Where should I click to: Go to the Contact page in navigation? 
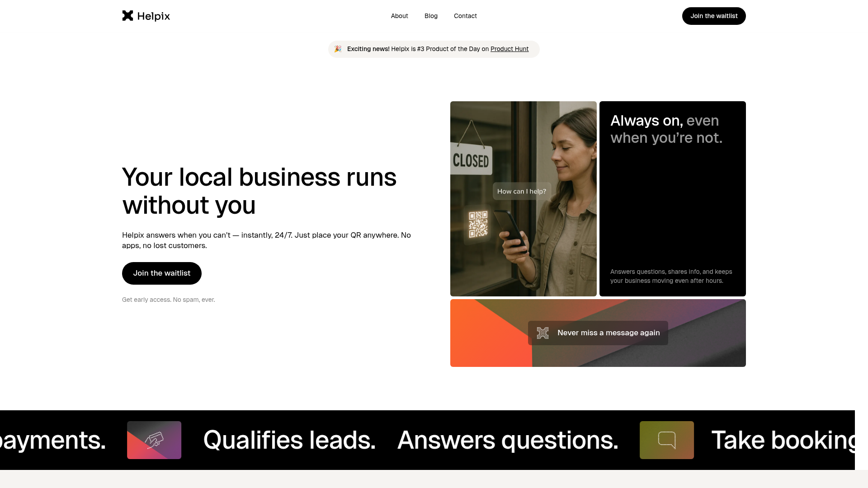point(465,16)
